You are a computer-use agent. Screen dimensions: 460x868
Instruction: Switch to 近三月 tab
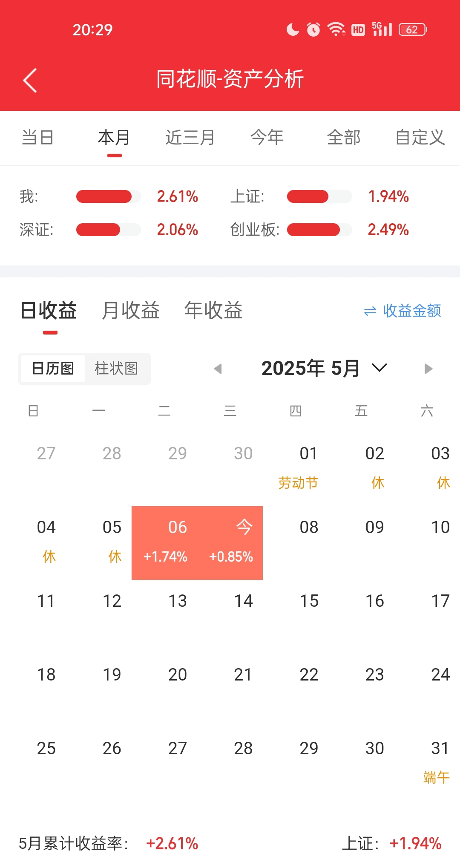pyautogui.click(x=190, y=138)
